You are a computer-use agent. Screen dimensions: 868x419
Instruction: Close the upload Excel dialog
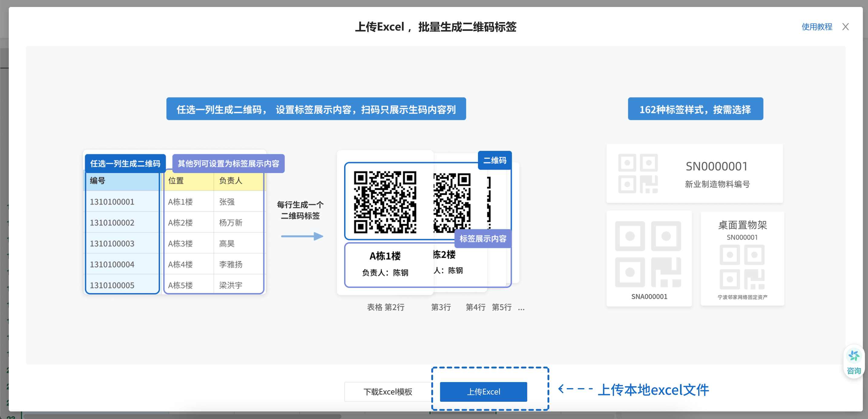(845, 27)
